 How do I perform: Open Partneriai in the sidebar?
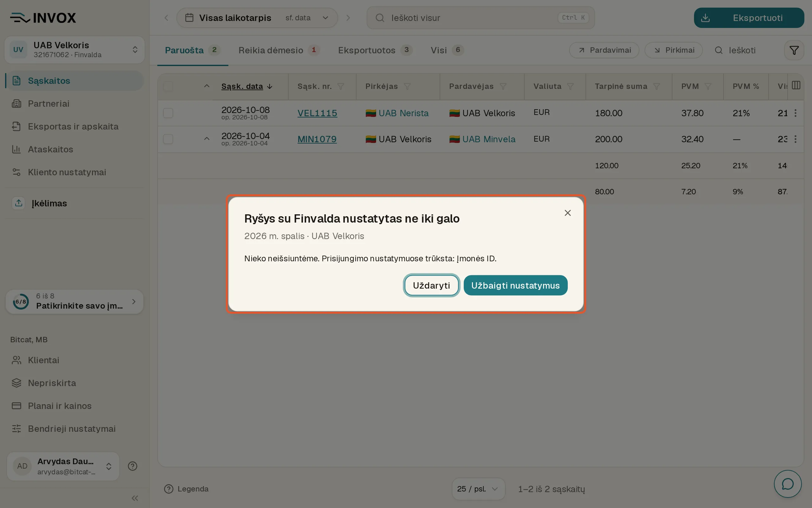click(75, 104)
